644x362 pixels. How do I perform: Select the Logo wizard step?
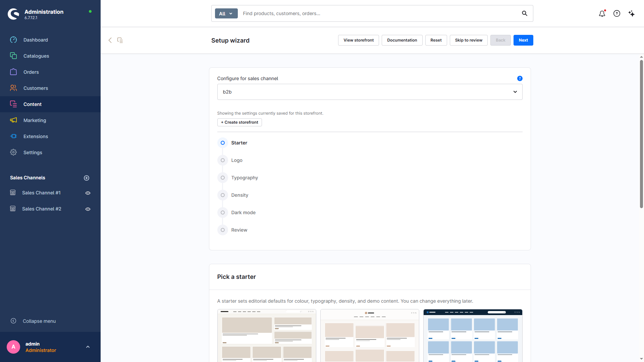point(230,160)
